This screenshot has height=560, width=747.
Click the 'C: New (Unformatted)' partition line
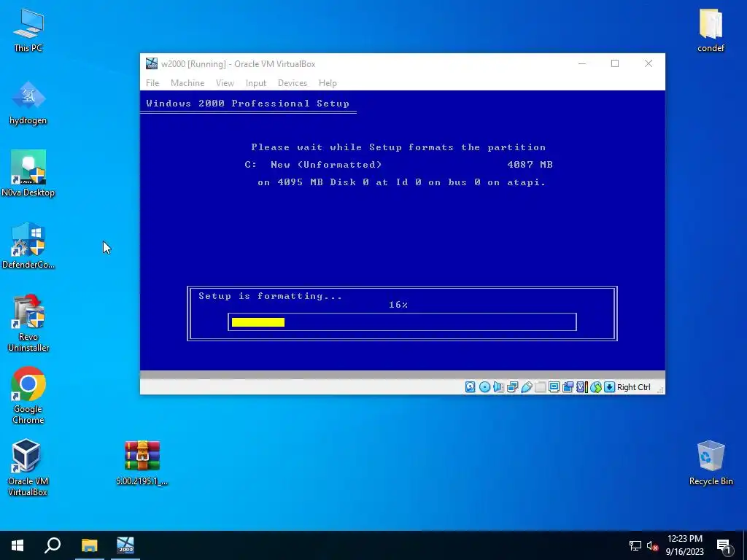point(313,165)
